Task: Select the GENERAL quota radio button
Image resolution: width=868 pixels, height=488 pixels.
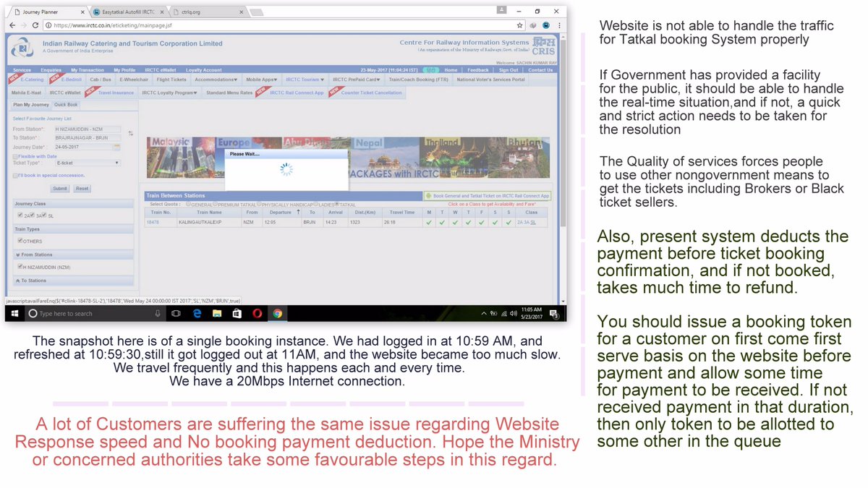Action: (x=188, y=205)
